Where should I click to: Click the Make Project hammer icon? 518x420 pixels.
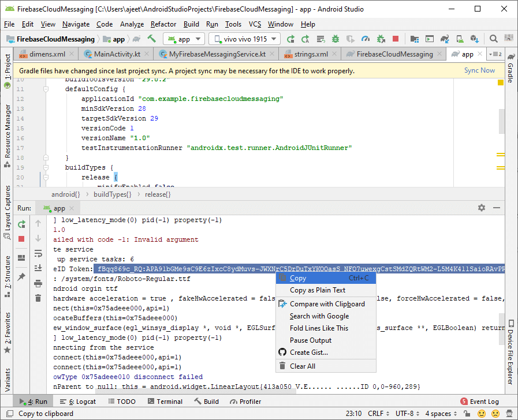click(x=152, y=39)
